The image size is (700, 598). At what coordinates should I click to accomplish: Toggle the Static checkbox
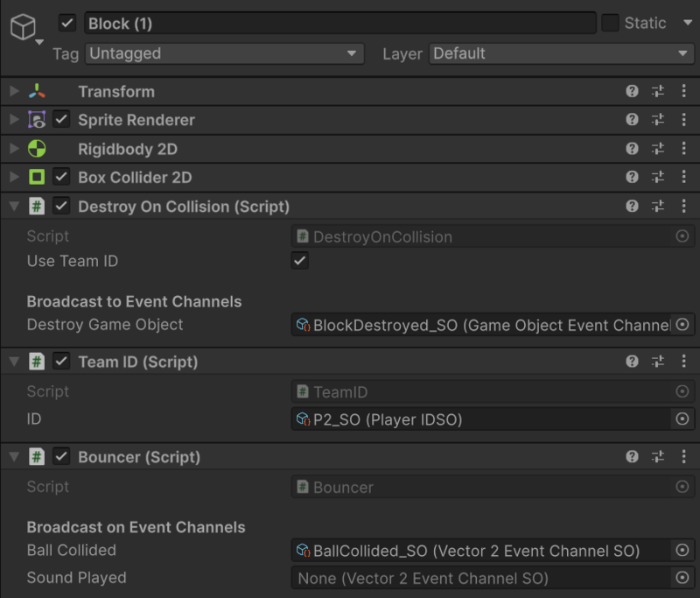click(610, 23)
